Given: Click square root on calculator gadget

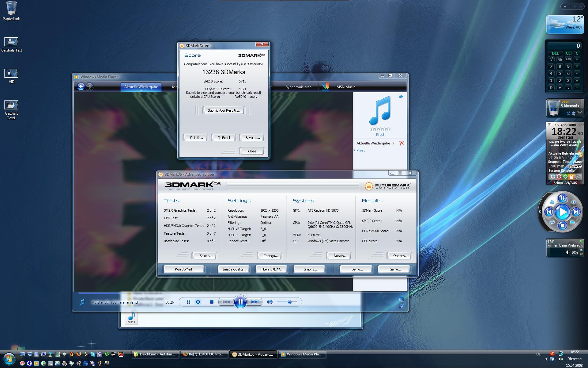Looking at the screenshot, I should pos(551,59).
